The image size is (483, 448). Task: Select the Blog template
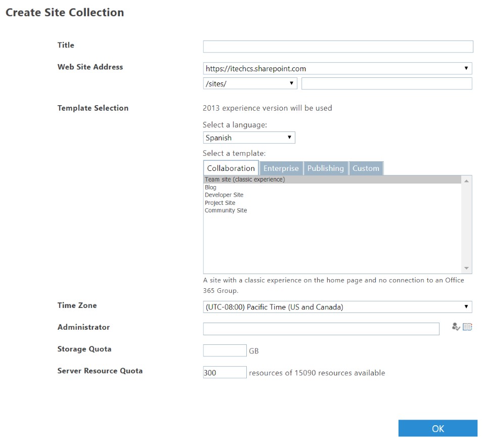pyautogui.click(x=211, y=187)
